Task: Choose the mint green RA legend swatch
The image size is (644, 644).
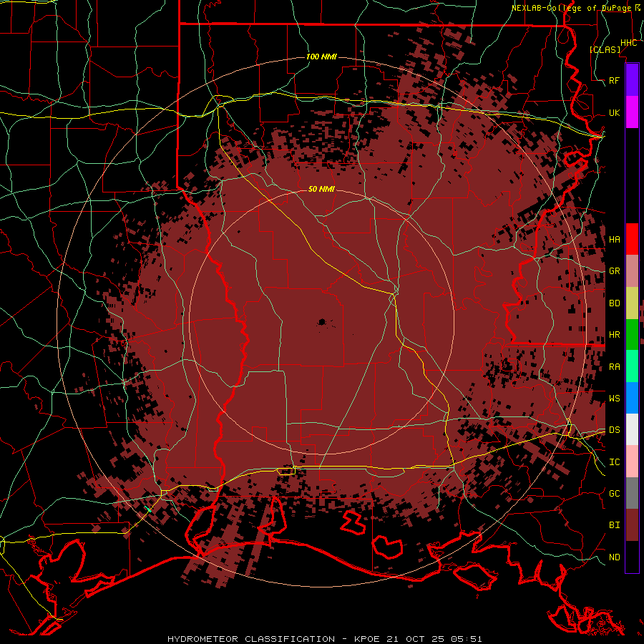Action: click(x=632, y=366)
